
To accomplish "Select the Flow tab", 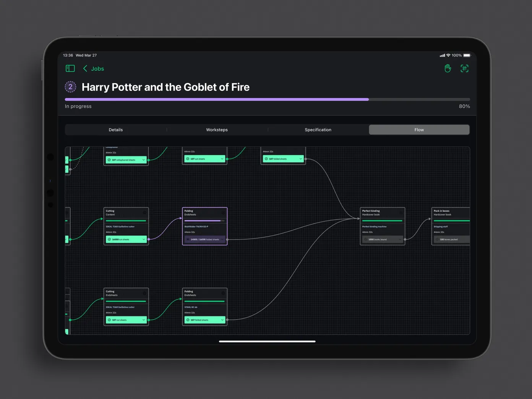I will [x=419, y=130].
